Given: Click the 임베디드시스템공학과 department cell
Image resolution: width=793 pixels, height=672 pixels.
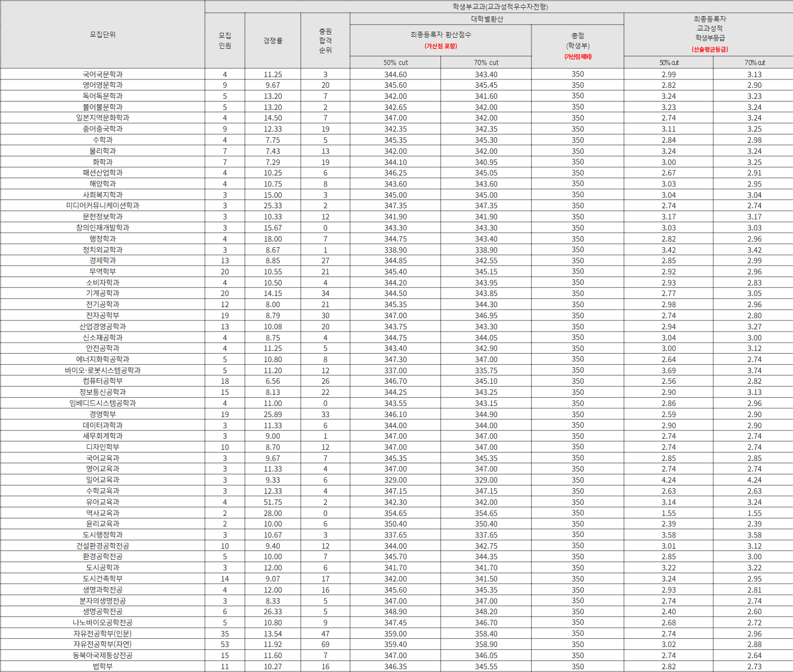Looking at the screenshot, I should [103, 403].
